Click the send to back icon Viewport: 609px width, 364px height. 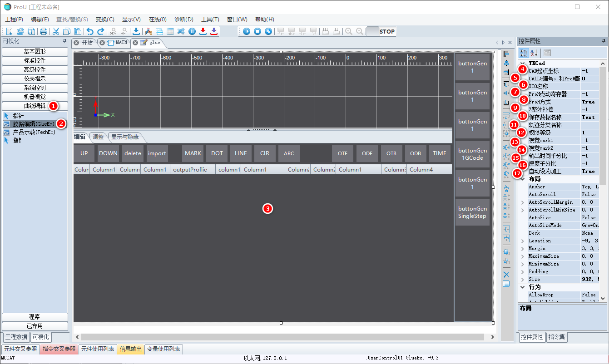point(506,261)
